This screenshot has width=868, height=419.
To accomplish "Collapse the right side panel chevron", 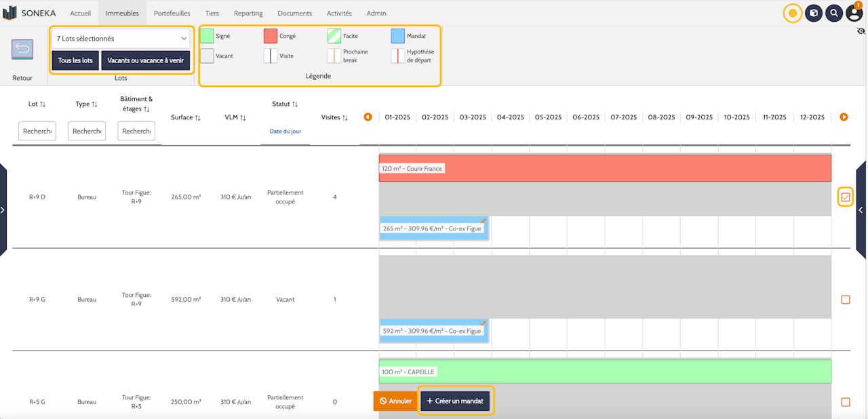I will (861, 210).
